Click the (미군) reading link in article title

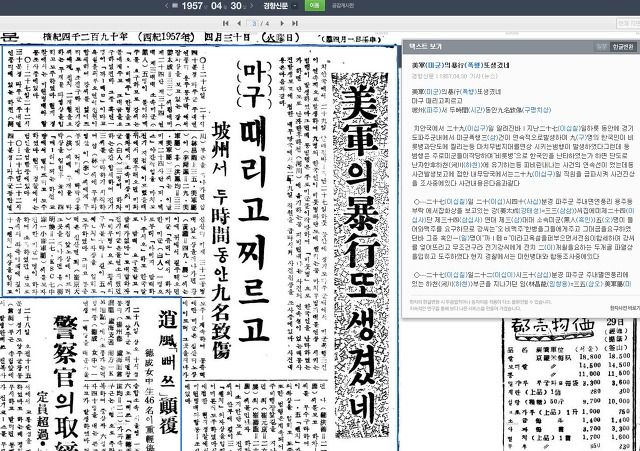click(x=434, y=65)
